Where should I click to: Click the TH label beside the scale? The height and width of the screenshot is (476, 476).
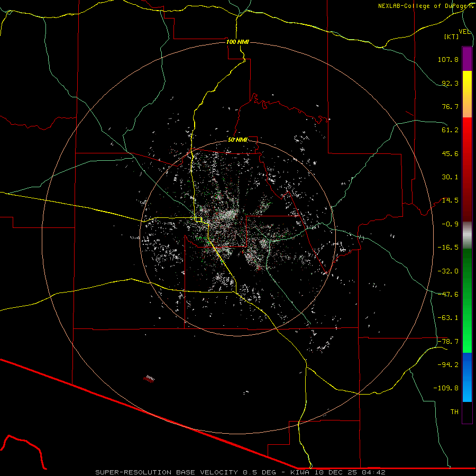tap(454, 411)
